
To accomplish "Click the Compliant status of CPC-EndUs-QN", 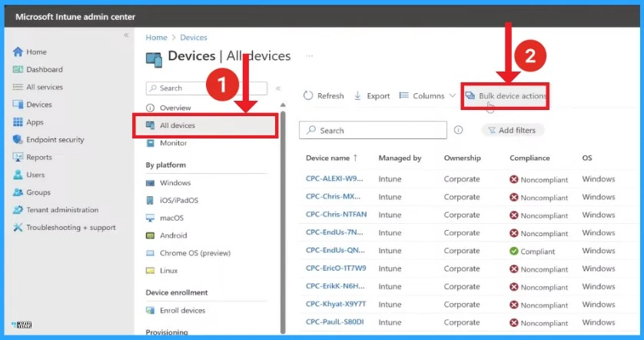I will tap(533, 252).
